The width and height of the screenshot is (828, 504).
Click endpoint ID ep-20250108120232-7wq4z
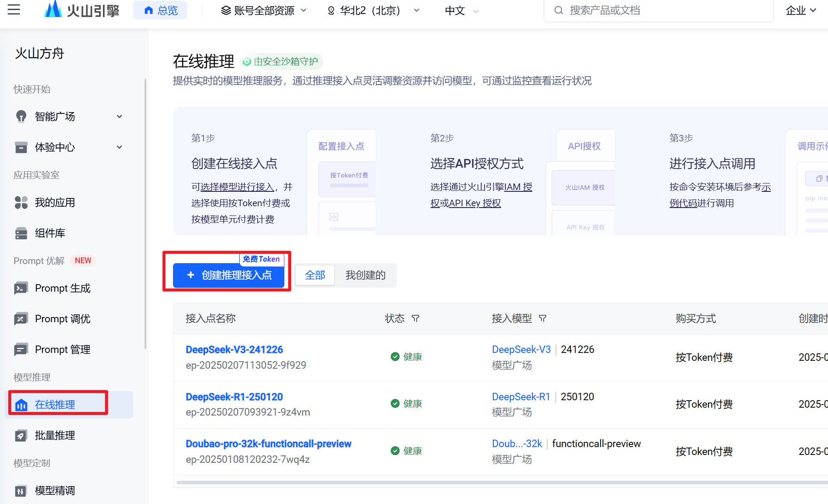[248, 459]
